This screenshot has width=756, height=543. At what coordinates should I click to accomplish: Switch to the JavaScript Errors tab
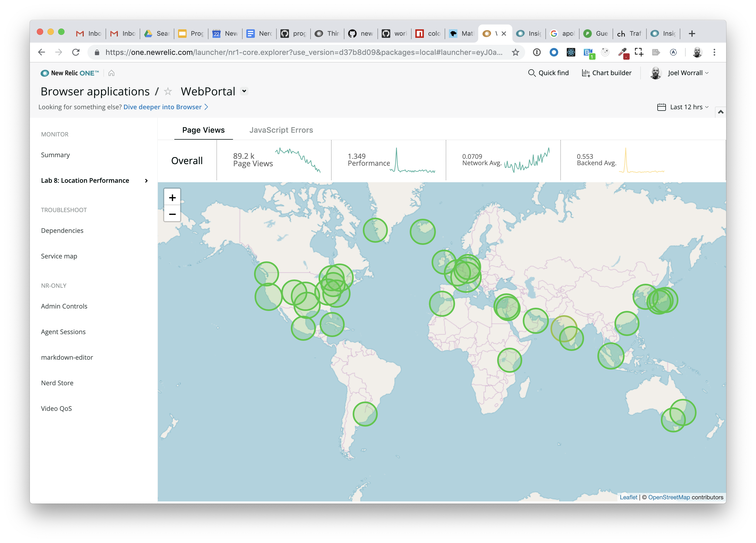[x=281, y=130]
